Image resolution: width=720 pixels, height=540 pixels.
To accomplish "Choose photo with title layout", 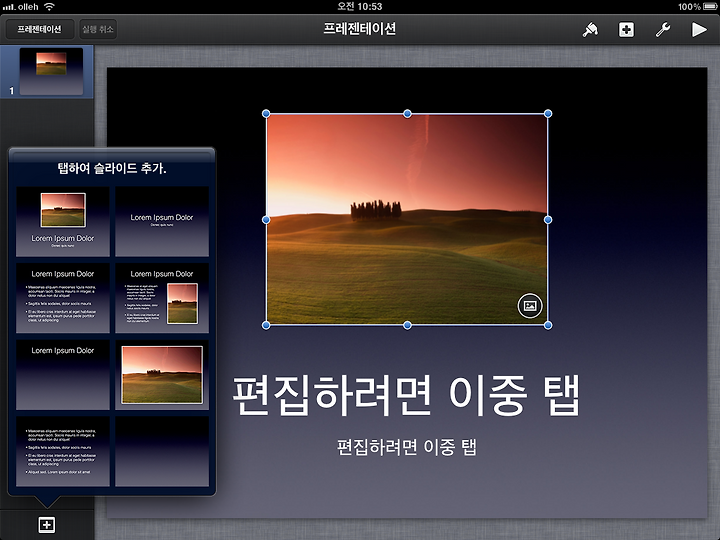I will 63,221.
